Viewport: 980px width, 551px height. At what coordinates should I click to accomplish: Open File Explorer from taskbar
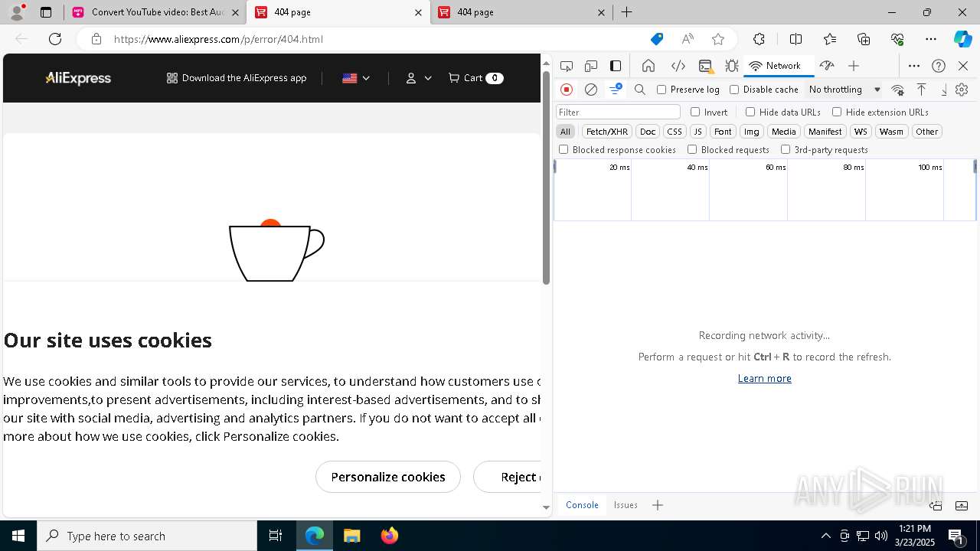click(351, 536)
